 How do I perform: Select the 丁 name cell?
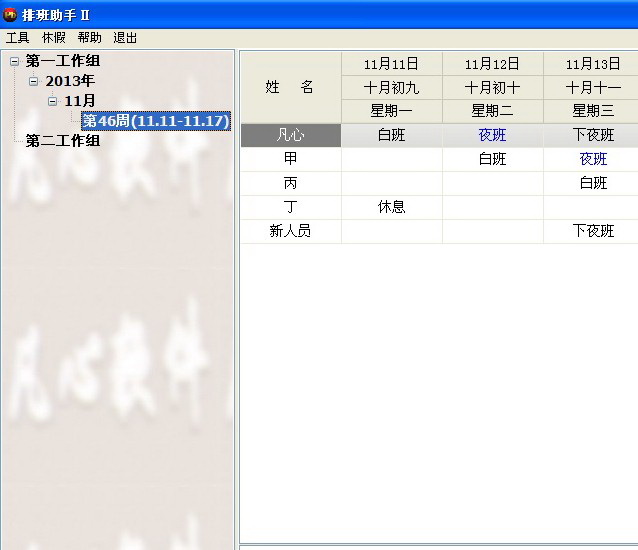click(x=291, y=207)
